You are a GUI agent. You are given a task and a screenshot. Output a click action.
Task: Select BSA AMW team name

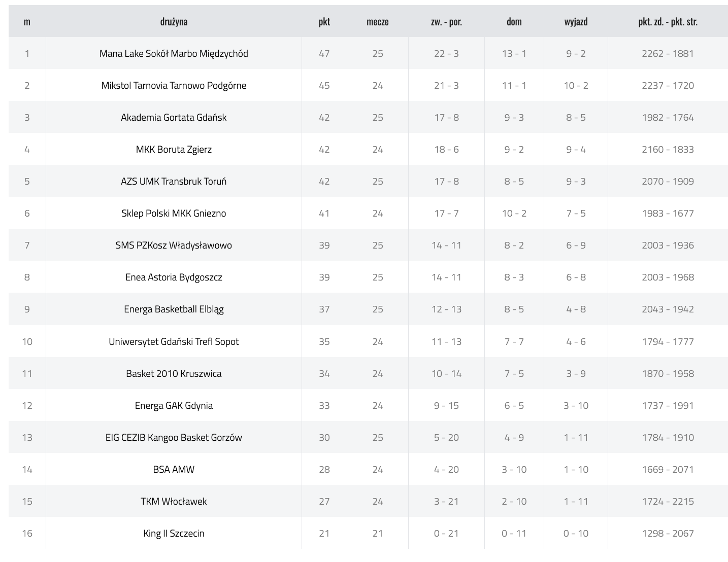[174, 469]
